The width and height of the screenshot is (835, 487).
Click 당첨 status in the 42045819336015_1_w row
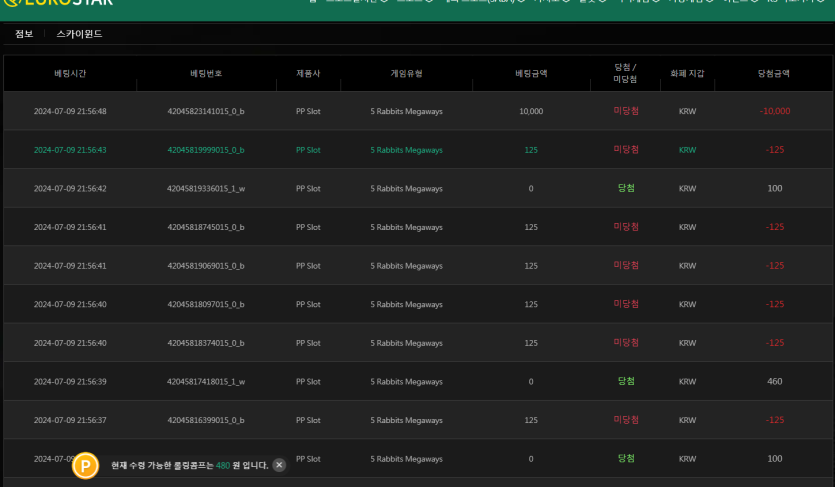click(626, 188)
